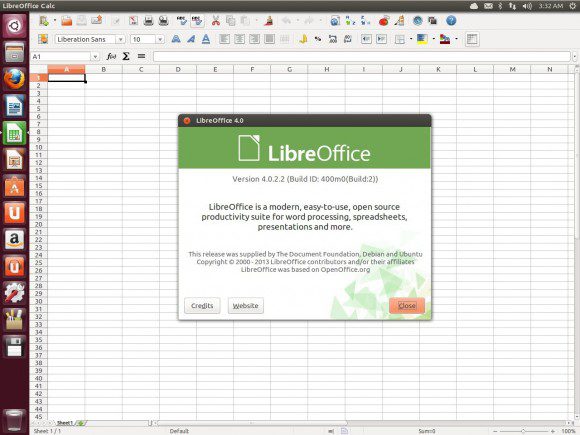Image resolution: width=580 pixels, height=435 pixels.
Task: Toggle Bold formatting
Action: pos(176,39)
